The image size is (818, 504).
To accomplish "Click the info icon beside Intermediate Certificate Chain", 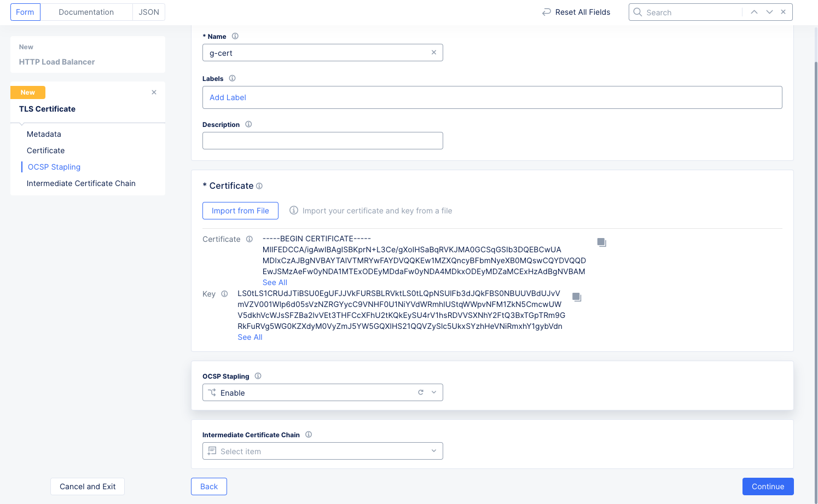I will pyautogui.click(x=308, y=434).
